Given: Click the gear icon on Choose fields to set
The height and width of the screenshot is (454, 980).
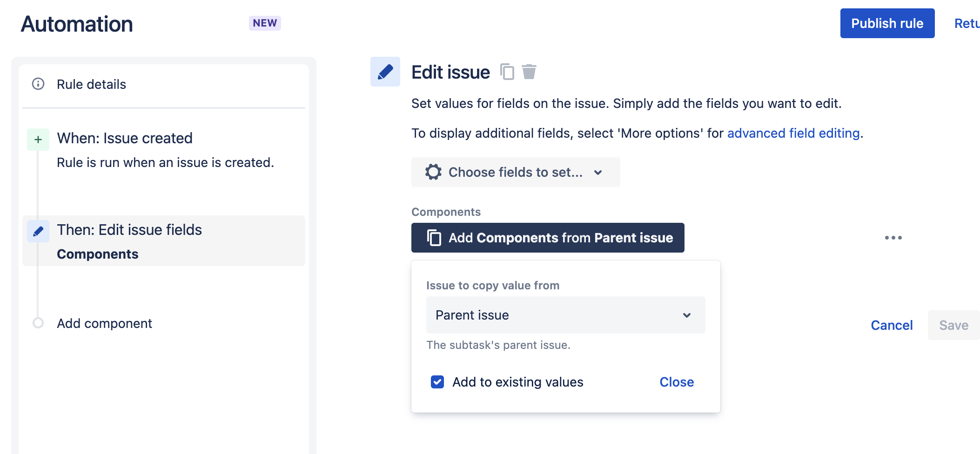Looking at the screenshot, I should point(433,172).
